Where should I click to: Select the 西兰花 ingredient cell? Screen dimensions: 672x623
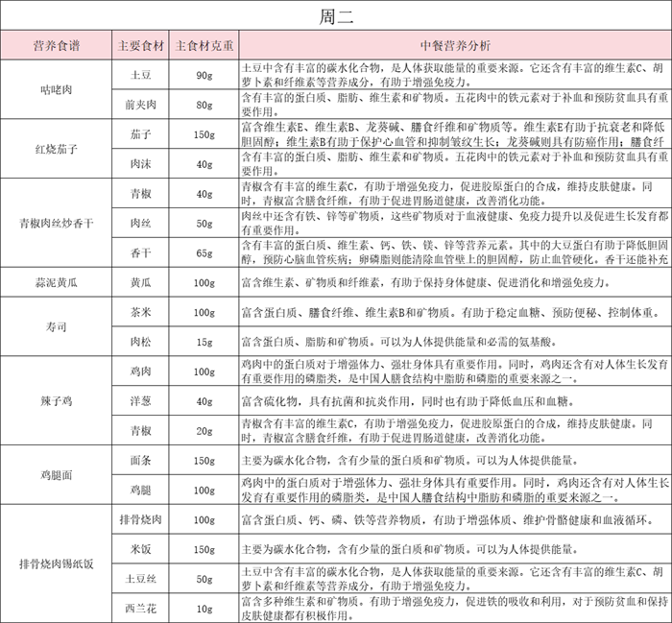[x=141, y=609]
